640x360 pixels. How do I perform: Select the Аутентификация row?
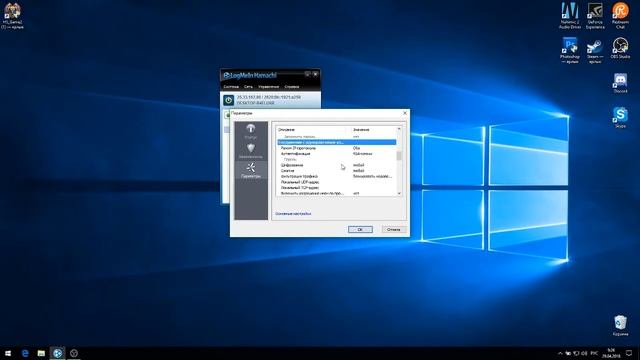point(336,153)
